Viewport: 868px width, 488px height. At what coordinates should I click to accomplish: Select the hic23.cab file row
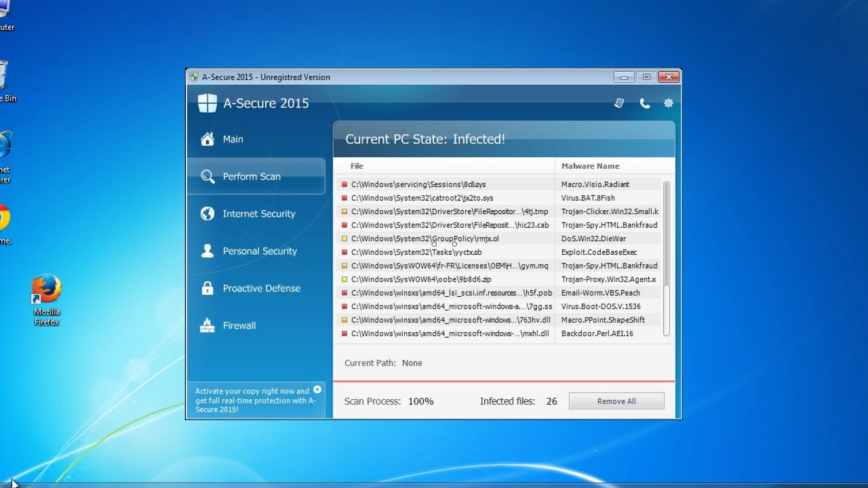pos(498,225)
